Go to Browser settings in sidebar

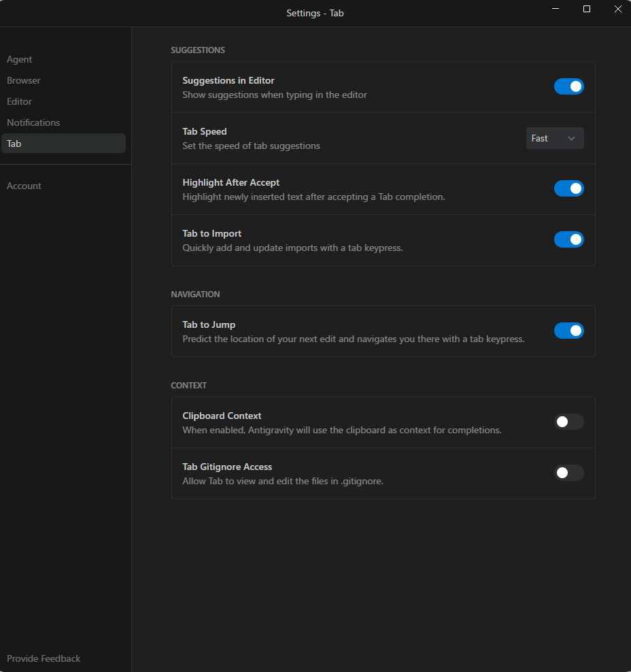point(24,81)
